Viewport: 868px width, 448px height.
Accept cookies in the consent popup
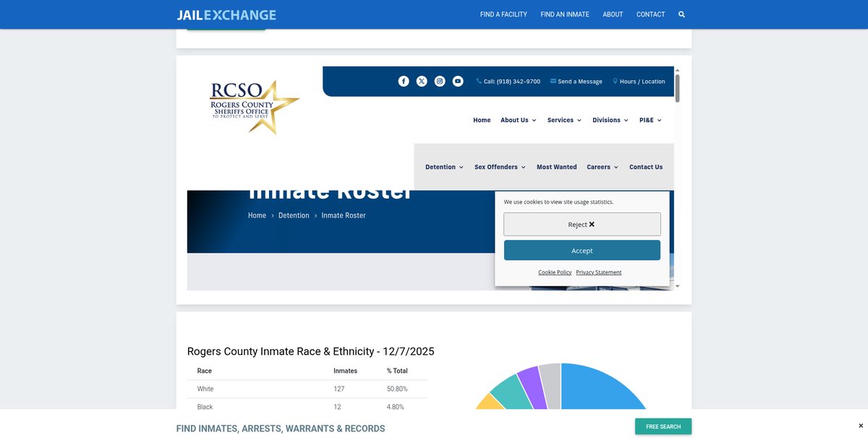(x=582, y=251)
